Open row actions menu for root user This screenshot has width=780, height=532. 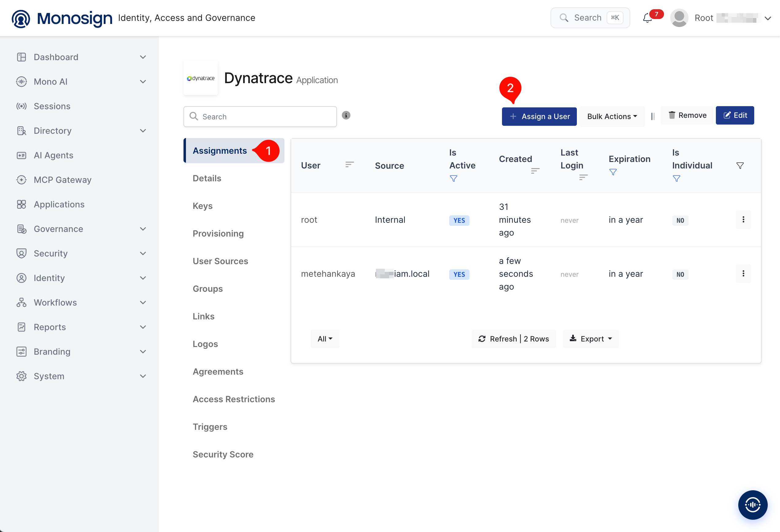pos(743,219)
